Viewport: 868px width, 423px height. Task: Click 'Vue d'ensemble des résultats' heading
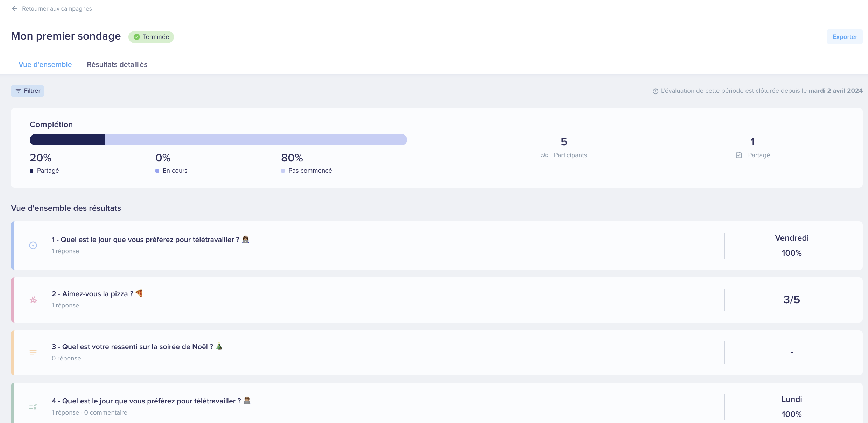[x=66, y=208]
